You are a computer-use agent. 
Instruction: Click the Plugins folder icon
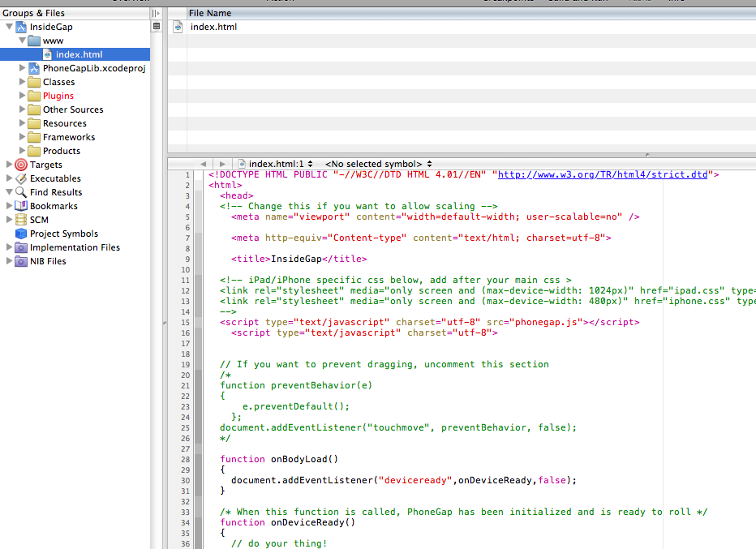coord(34,96)
